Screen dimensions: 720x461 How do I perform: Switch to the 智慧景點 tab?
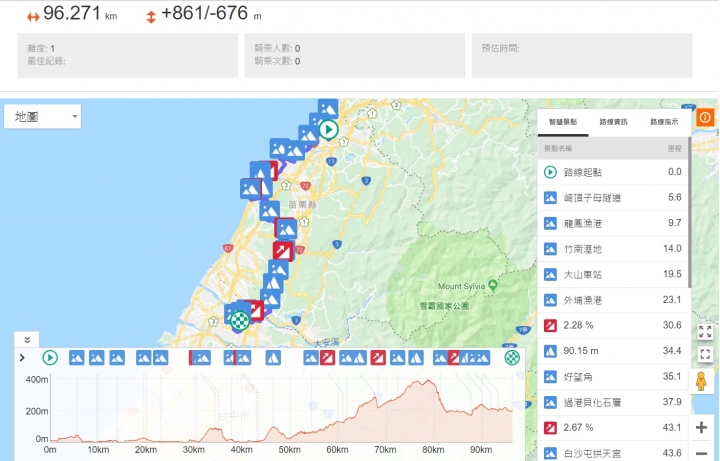pyautogui.click(x=563, y=122)
